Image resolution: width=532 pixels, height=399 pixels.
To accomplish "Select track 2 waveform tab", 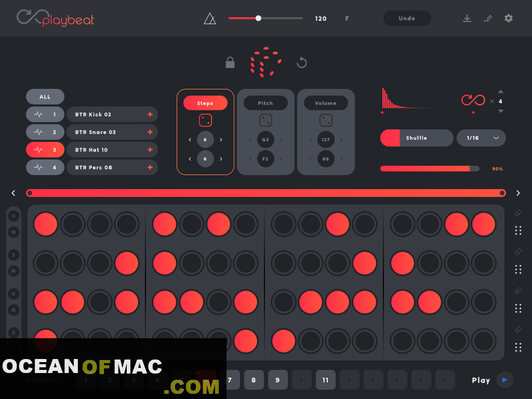I will pos(45,132).
